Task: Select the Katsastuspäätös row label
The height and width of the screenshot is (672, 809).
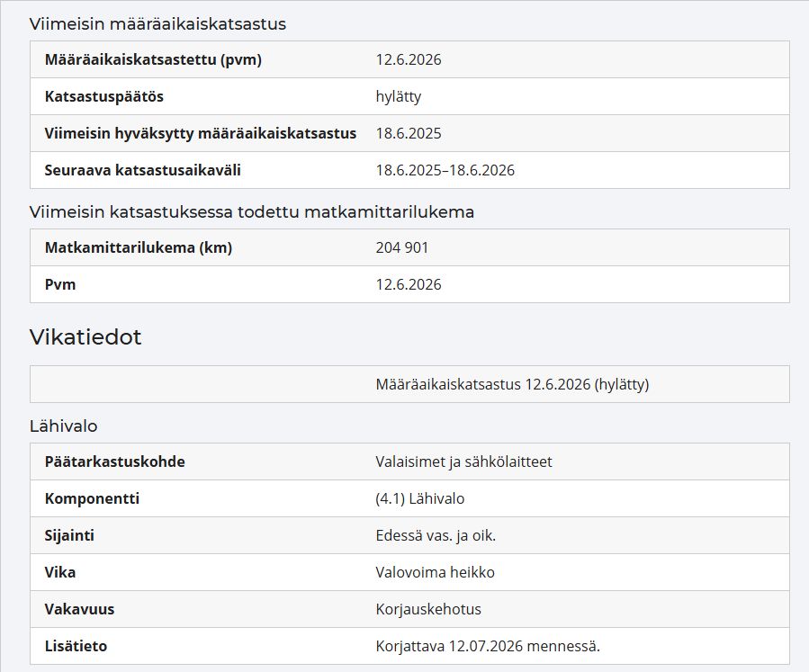Action: click(103, 96)
